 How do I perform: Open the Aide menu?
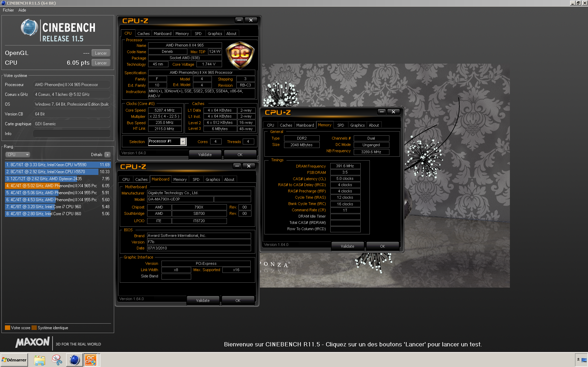tap(22, 10)
